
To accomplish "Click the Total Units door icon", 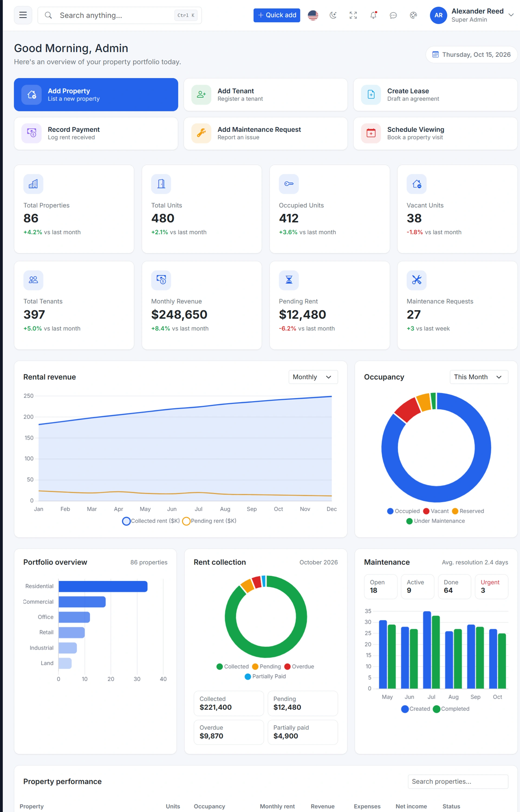I will [x=161, y=184].
